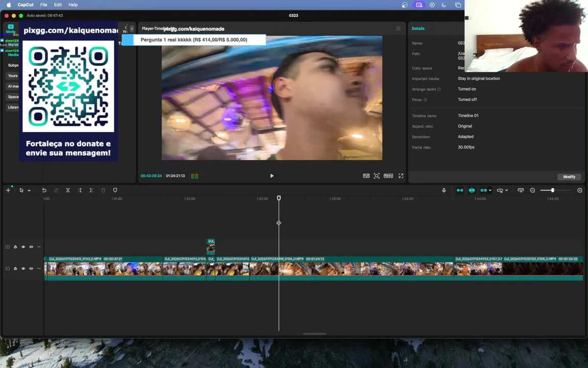Click the preview axis icon
Screen dimensions: 588x368
500,190
